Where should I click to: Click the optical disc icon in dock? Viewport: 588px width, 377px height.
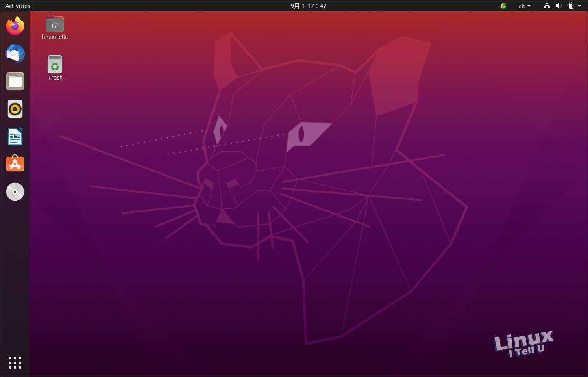click(x=15, y=192)
